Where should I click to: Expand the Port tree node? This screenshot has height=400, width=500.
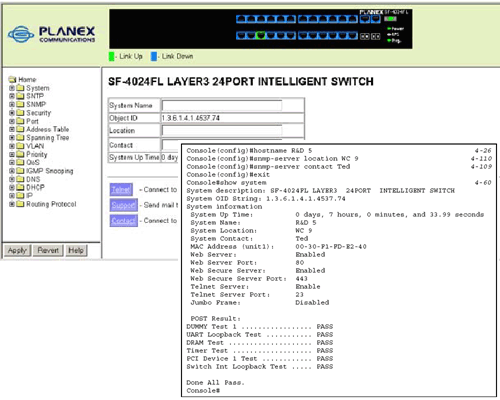click(12, 121)
